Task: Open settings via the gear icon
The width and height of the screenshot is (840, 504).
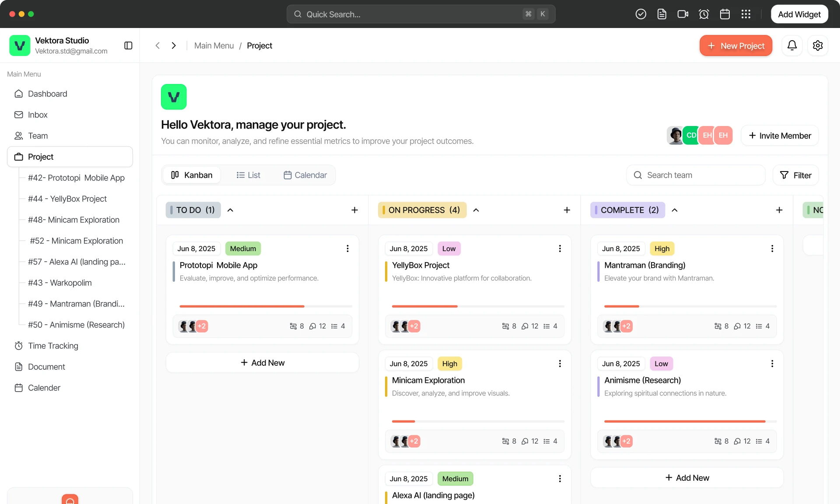Action: (x=818, y=45)
